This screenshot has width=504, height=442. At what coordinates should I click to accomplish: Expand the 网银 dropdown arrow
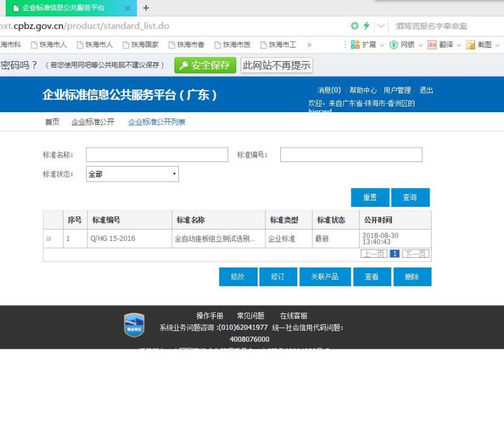(420, 45)
